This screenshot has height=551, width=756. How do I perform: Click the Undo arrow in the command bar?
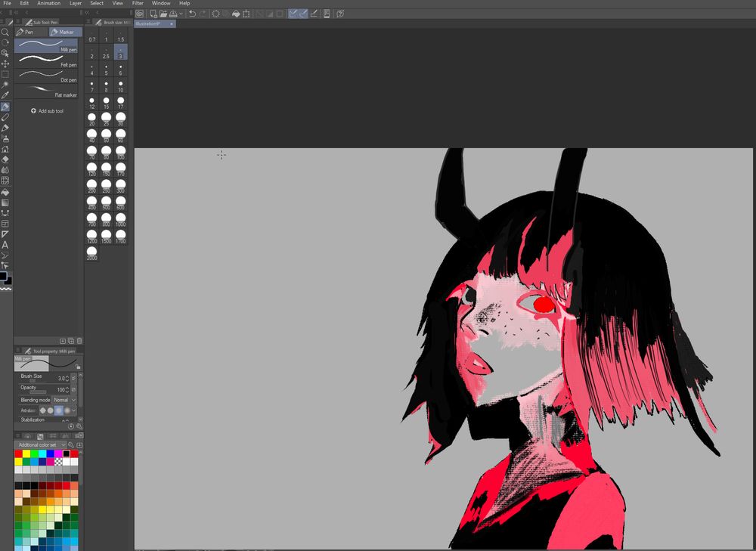[x=192, y=14]
